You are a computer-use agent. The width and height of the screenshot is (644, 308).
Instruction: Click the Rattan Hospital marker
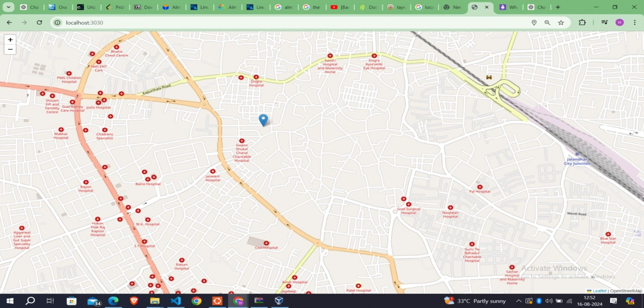[182, 260]
